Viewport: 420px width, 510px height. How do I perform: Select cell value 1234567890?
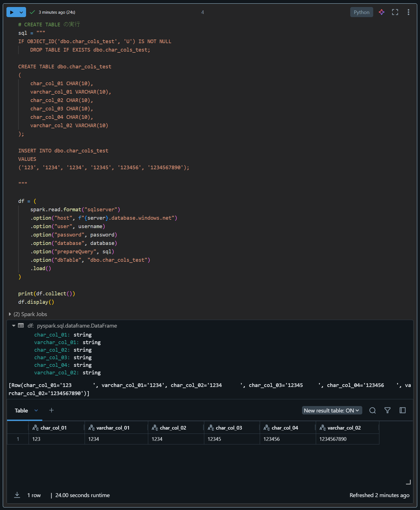[x=347, y=439]
